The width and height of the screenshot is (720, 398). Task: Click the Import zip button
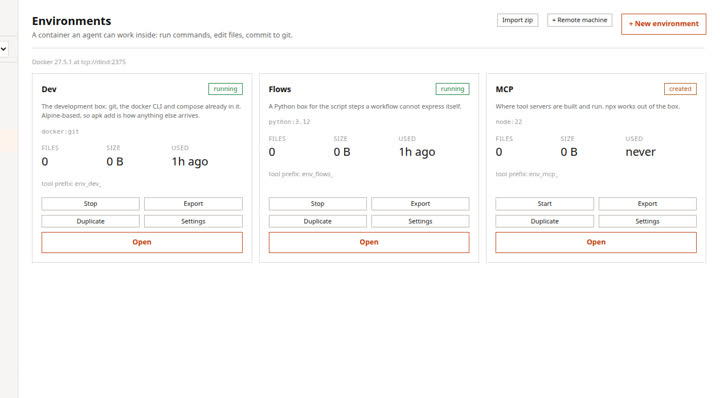point(517,20)
